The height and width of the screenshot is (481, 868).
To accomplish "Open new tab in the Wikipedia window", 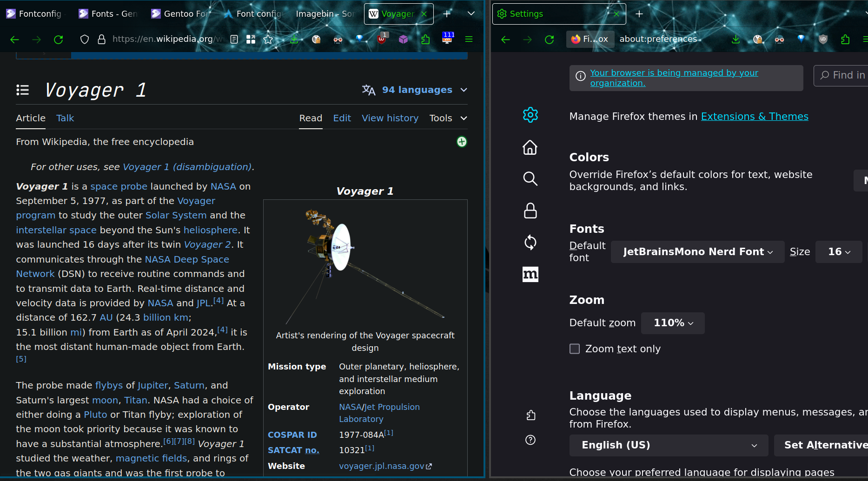I will click(x=447, y=13).
